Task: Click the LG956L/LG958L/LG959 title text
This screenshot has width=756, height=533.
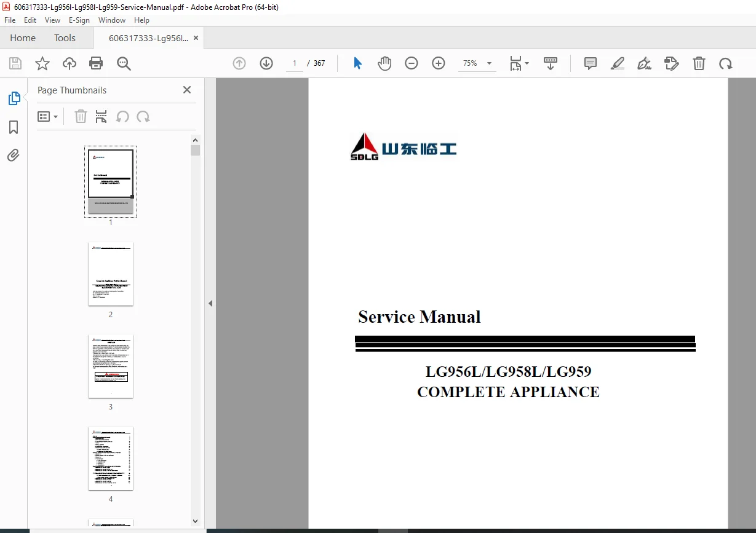Action: [x=509, y=371]
